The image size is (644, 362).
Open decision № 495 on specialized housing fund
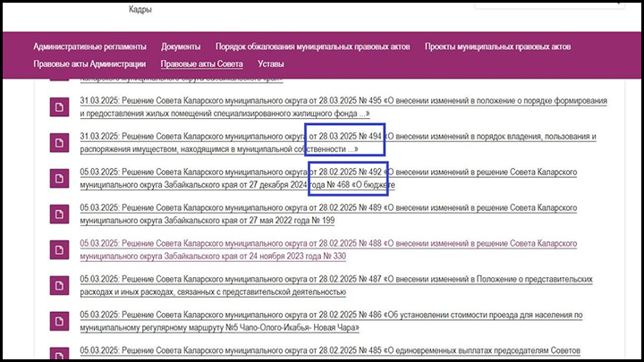(343, 106)
